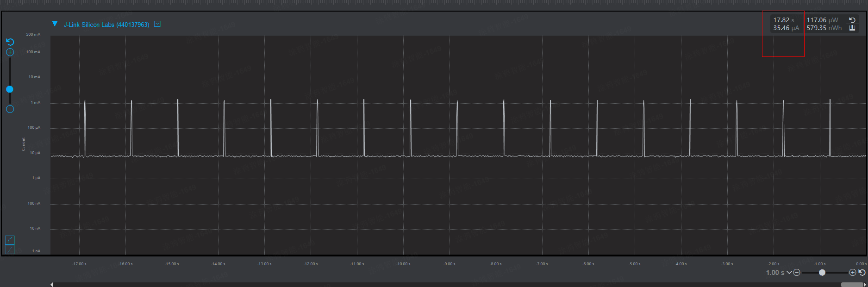Click the 17.82 s duration value
Screen dimensions: 868x287
click(784, 20)
